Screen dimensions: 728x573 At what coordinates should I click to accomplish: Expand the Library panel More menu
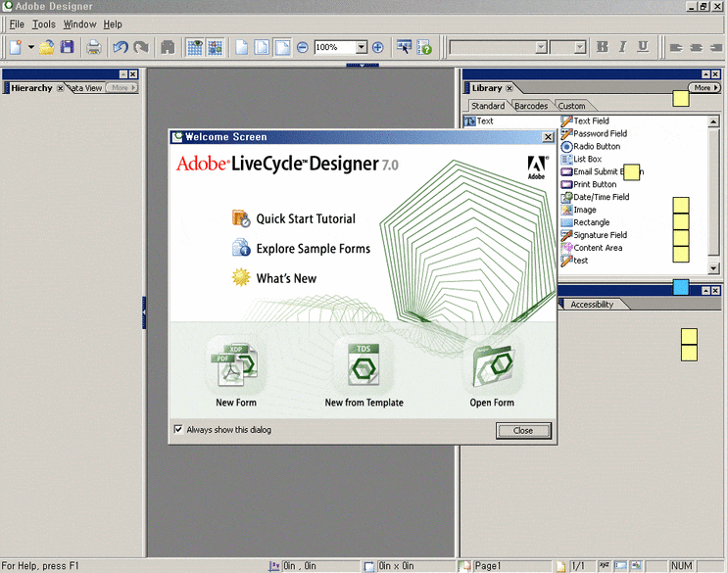click(704, 88)
